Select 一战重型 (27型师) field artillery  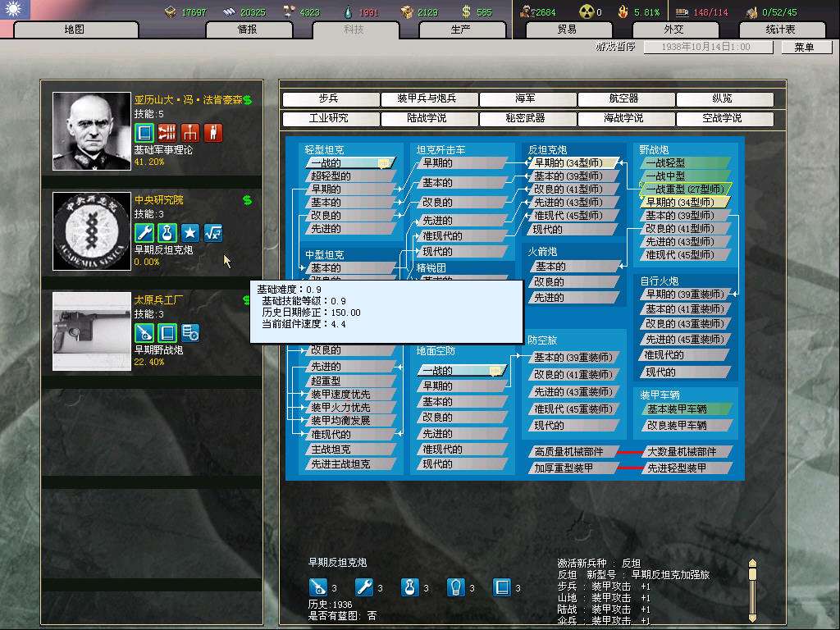(x=685, y=189)
